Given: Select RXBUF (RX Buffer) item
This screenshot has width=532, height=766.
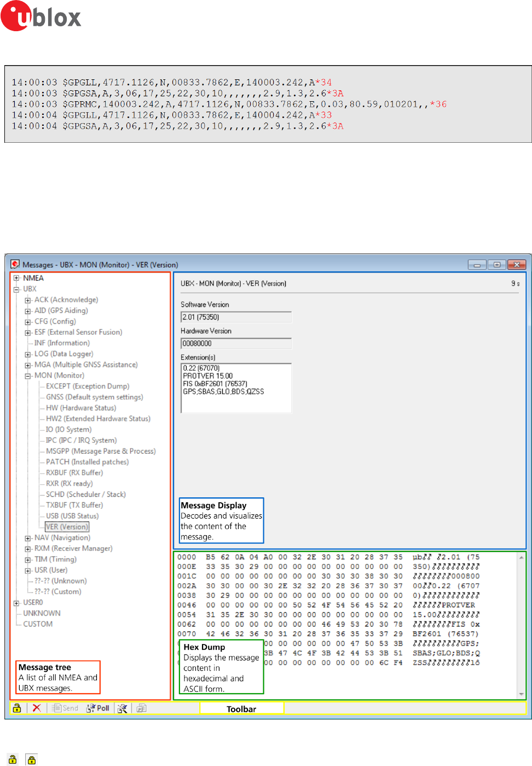Looking at the screenshot, I should (74, 473).
